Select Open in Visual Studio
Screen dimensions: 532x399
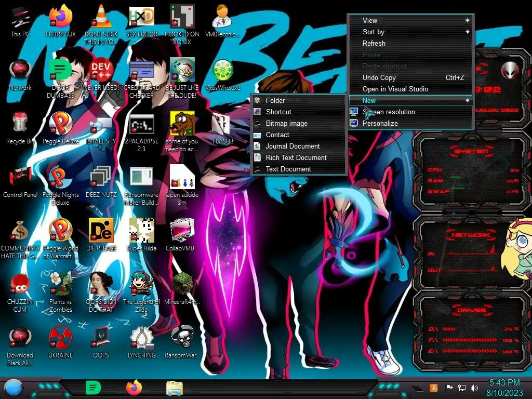click(410, 89)
